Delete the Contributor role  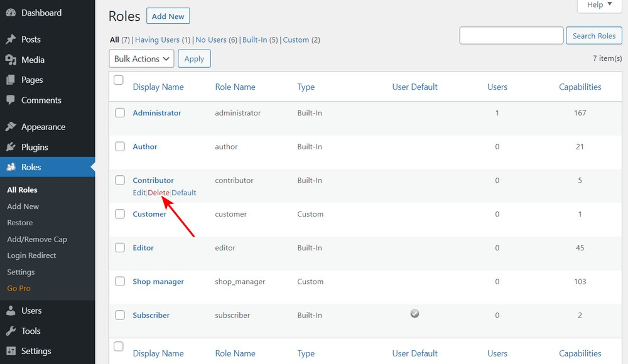(x=159, y=193)
